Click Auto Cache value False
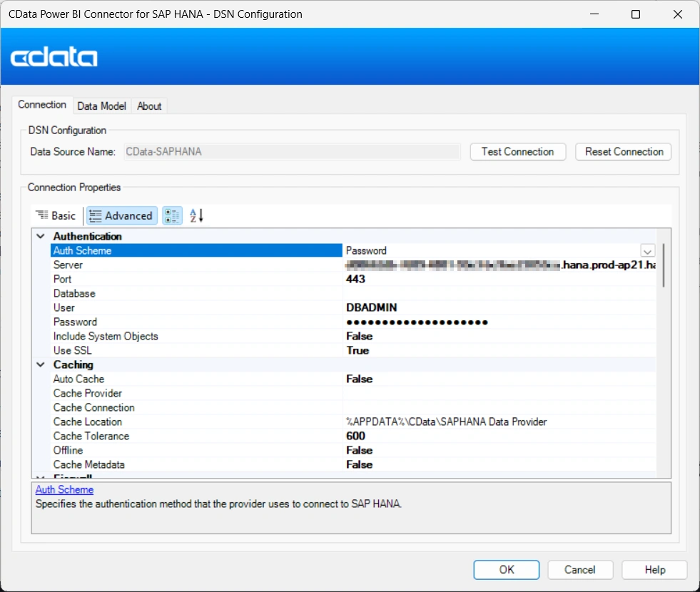The height and width of the screenshot is (592, 700). point(360,379)
